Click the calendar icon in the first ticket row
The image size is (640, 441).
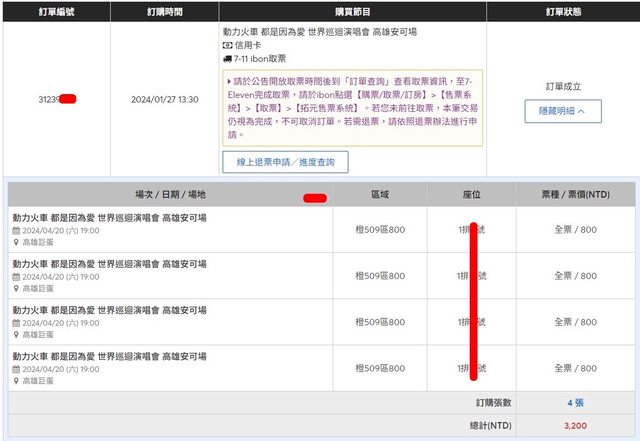[16, 229]
